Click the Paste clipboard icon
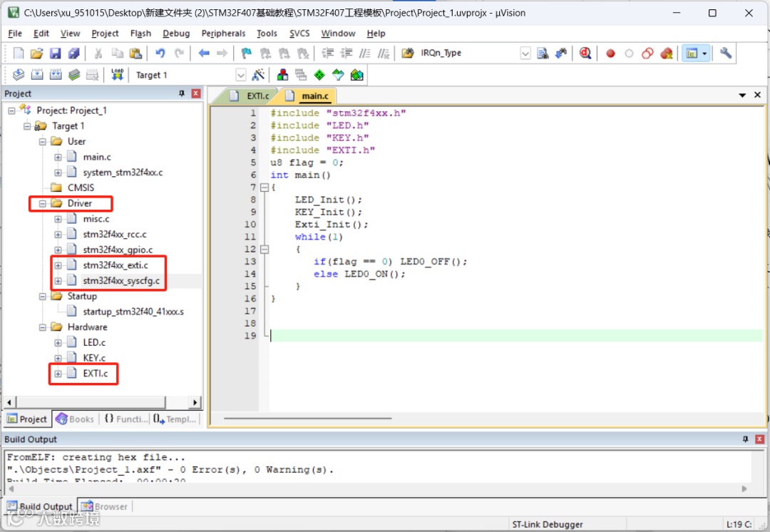Image resolution: width=770 pixels, height=532 pixels. [x=135, y=53]
